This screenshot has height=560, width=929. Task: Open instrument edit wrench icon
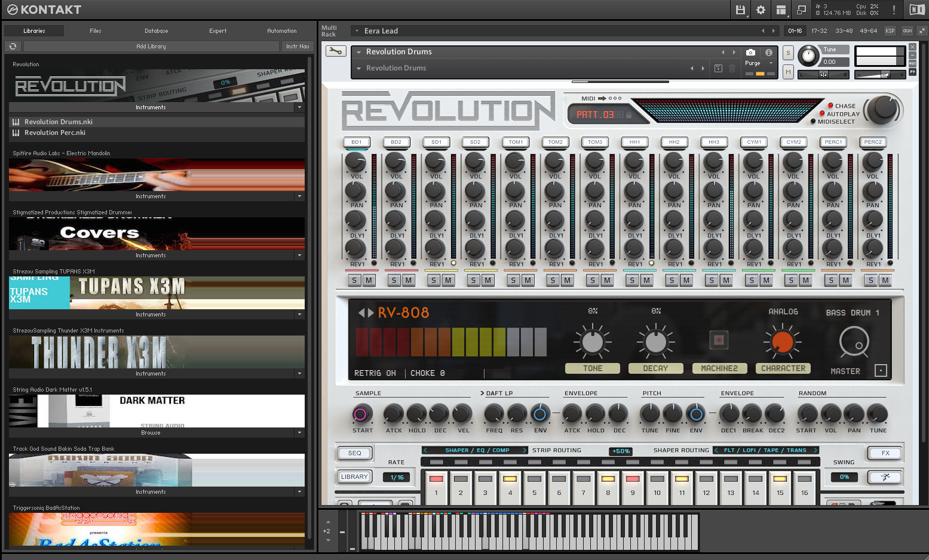pos(335,51)
